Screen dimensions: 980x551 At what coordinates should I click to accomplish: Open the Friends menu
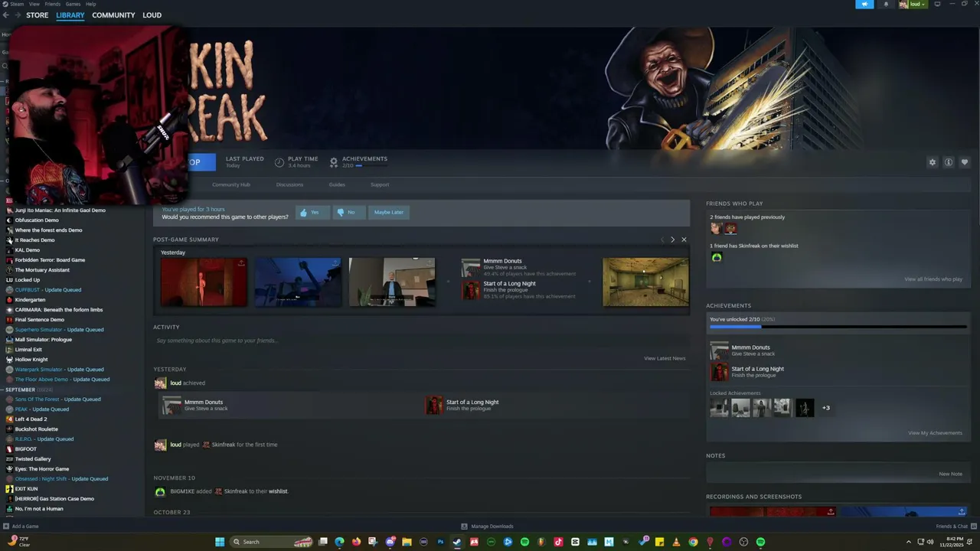click(x=52, y=4)
